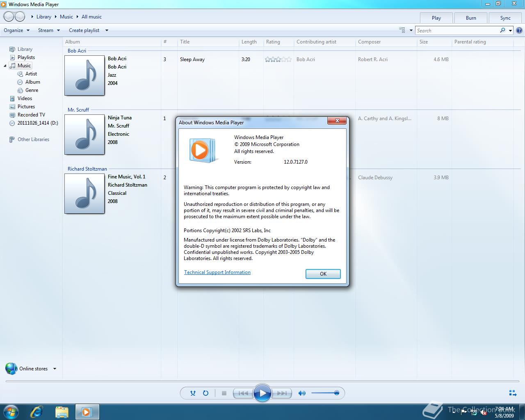This screenshot has height=420, width=525.
Task: Switch to the Play tab
Action: [436, 18]
